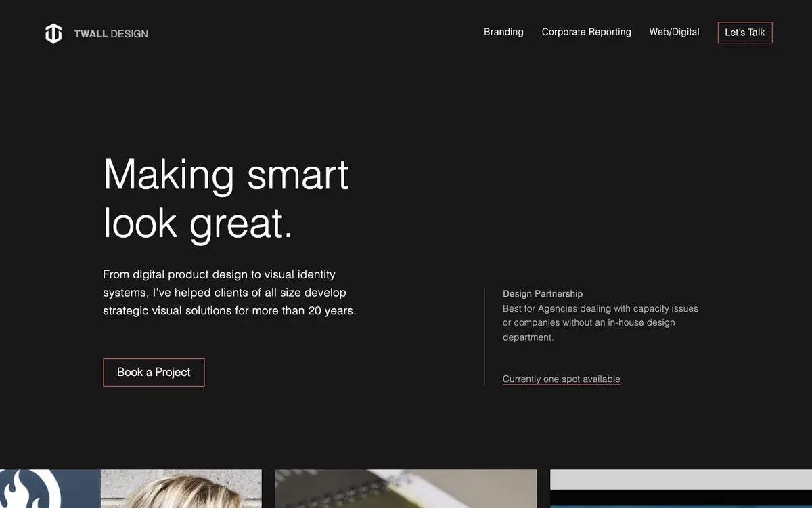Open the right portfolio thumbnail with dark screen
The image size is (812, 508).
[x=681, y=489]
